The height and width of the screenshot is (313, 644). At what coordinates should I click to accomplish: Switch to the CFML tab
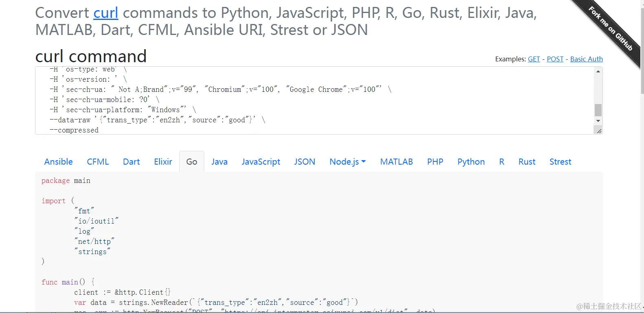[x=98, y=162]
